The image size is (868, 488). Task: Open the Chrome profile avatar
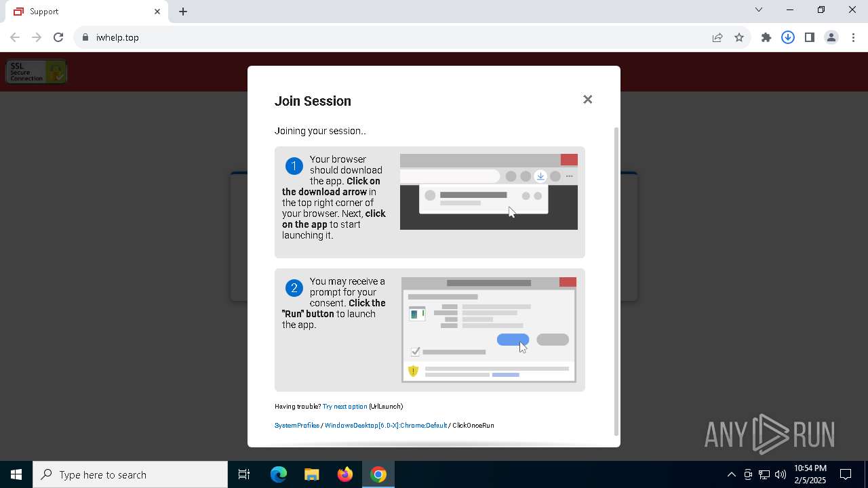(x=831, y=37)
